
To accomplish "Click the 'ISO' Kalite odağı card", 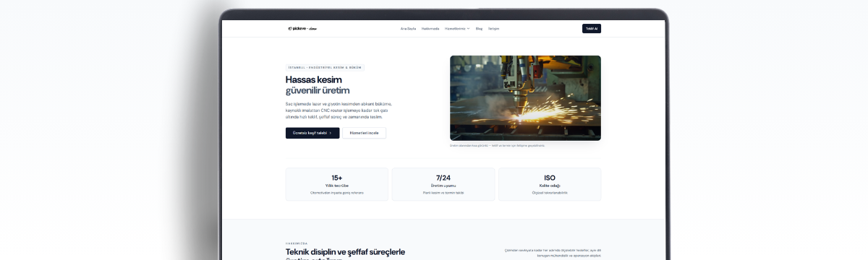I will pos(550,184).
